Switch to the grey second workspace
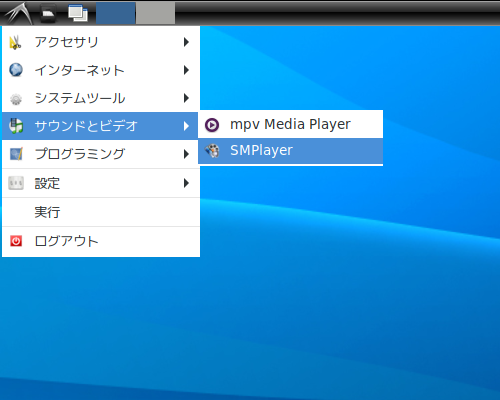500x400 pixels. point(156,13)
